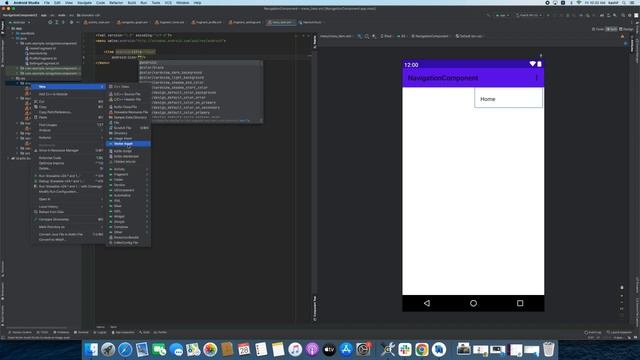Image resolution: width=640 pixels, height=360 pixels.
Task: Click the Resource Bundle icon in submenu
Action: pos(111,237)
